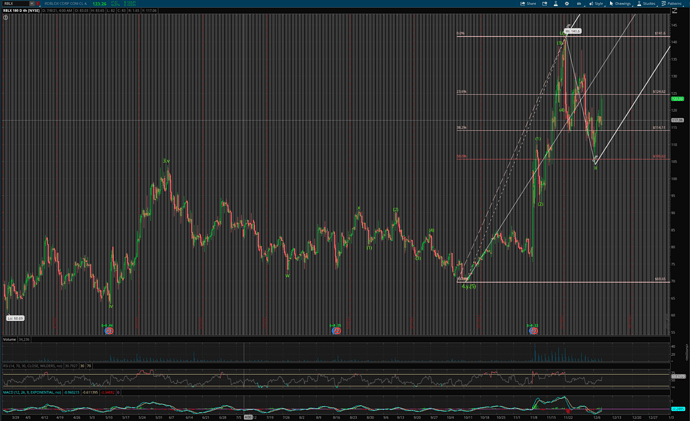This screenshot has height=421, width=690.
Task: Open the Share menu
Action: (529, 4)
